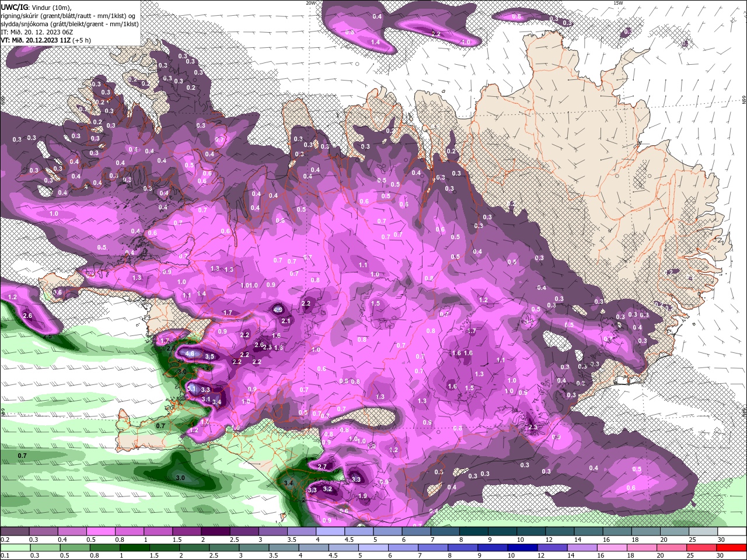
Task: Click the 'IT: Mið. 20. 12. 2023 06Z' line
Action: click(x=37, y=32)
